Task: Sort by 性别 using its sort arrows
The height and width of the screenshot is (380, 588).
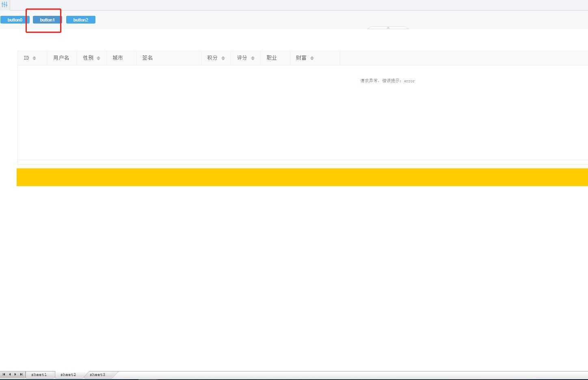Action: coord(98,58)
